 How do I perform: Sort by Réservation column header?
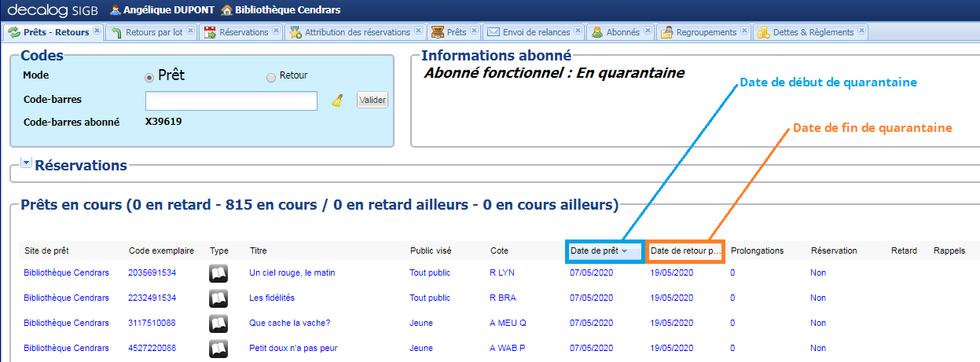pyautogui.click(x=834, y=251)
